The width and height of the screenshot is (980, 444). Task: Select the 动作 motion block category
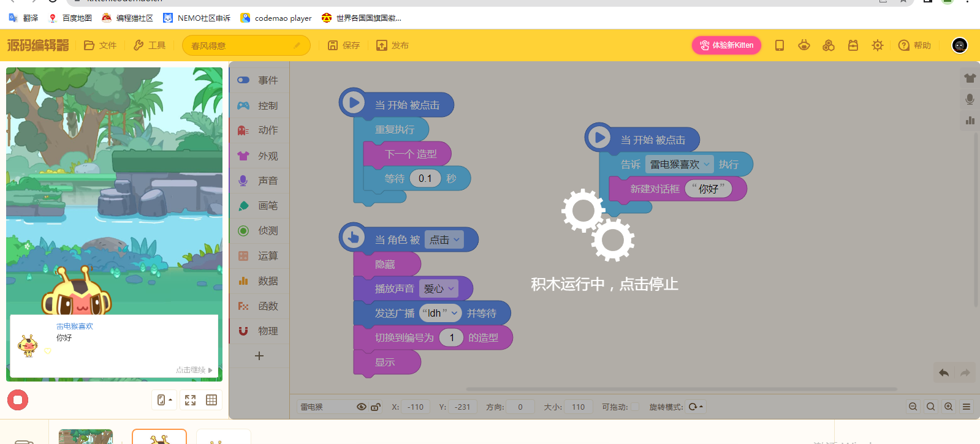click(259, 130)
